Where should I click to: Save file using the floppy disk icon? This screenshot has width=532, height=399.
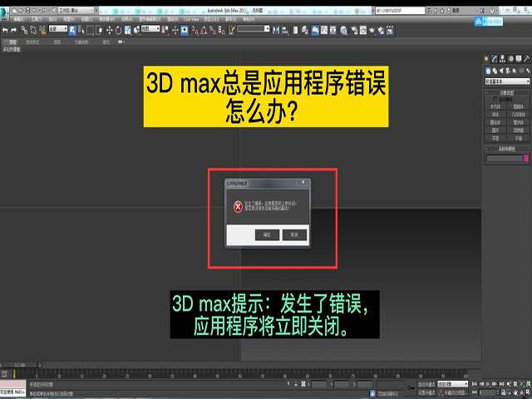point(28,11)
